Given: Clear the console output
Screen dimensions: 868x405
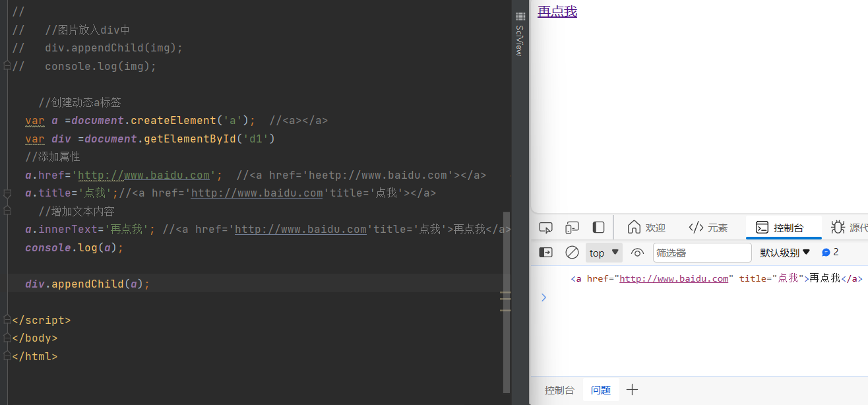Looking at the screenshot, I should point(572,253).
